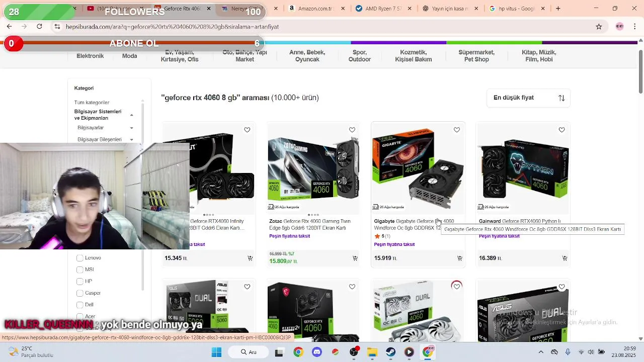Screen dimensions: 644x362
Task: Add Zotac RTX 4060 to favorites
Action: pyautogui.click(x=352, y=130)
